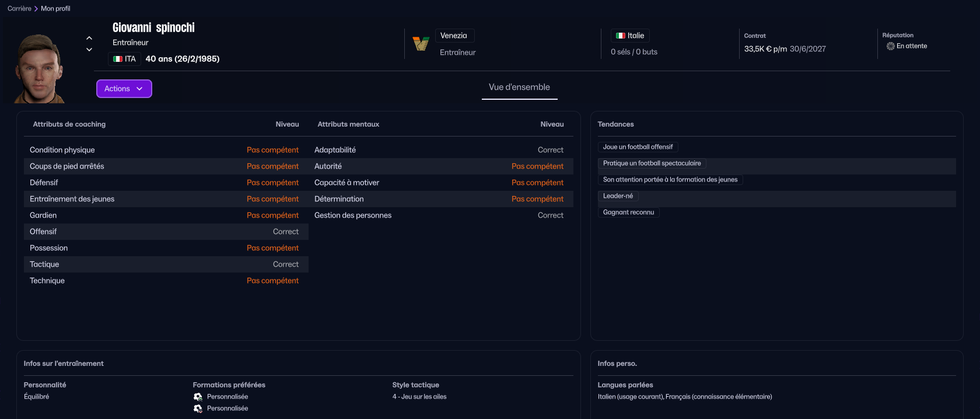Open the Actions dropdown menu
The width and height of the screenshot is (980, 419).
(124, 89)
